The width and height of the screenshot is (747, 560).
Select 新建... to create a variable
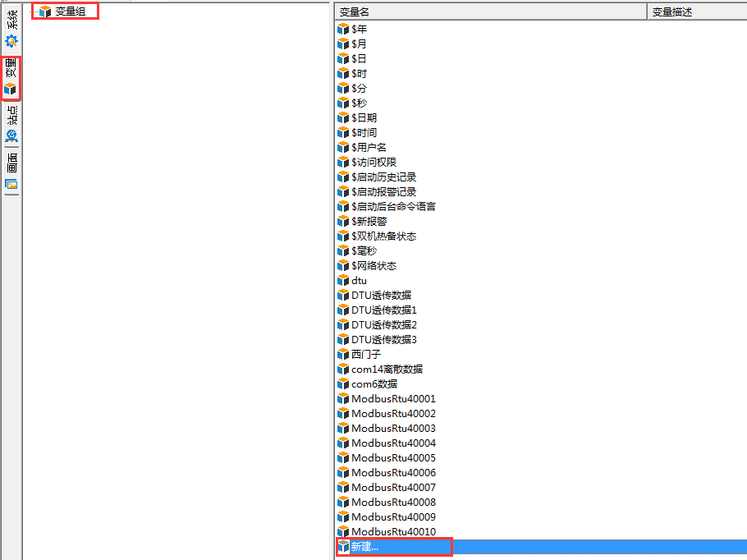365,547
